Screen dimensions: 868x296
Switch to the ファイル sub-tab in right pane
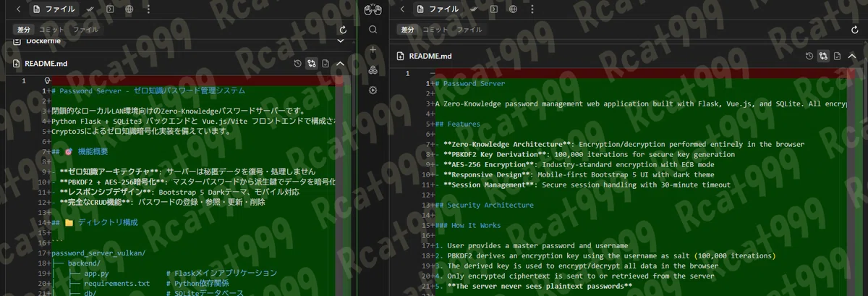pyautogui.click(x=469, y=30)
